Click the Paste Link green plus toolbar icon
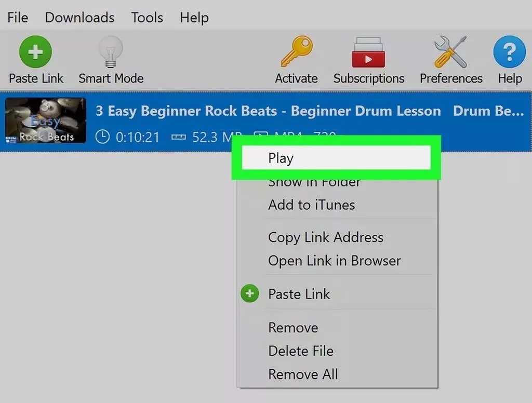This screenshot has width=532, height=403. pos(34,52)
